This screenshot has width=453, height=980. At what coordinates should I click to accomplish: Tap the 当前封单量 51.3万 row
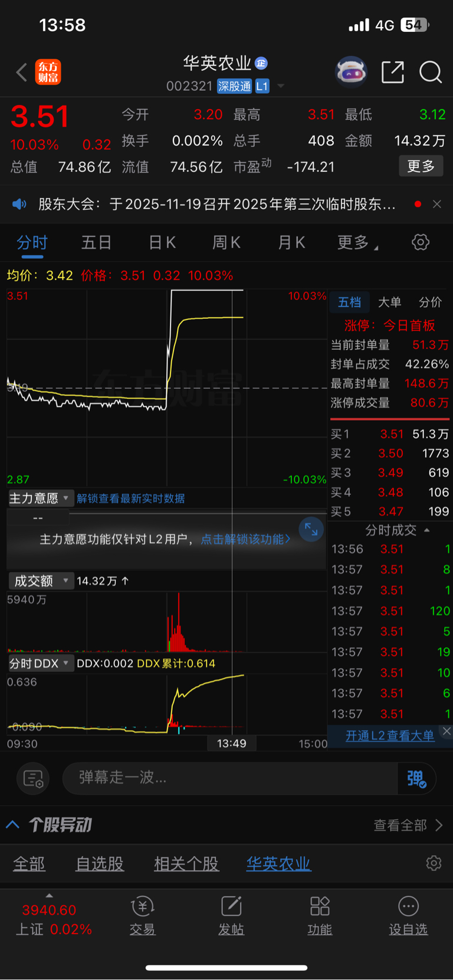point(390,345)
